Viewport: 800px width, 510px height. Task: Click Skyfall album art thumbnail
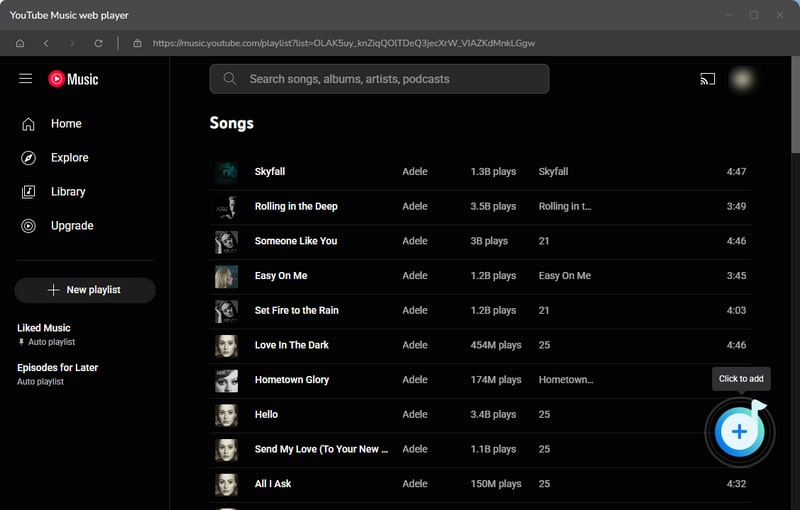coord(226,172)
